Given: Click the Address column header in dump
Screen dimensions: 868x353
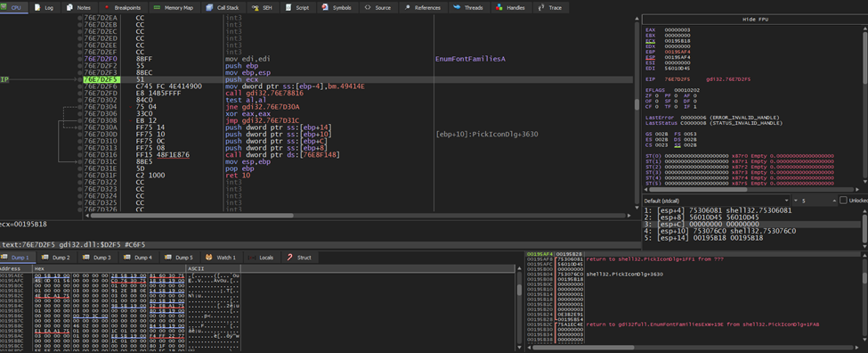Looking at the screenshot, I should point(15,268).
